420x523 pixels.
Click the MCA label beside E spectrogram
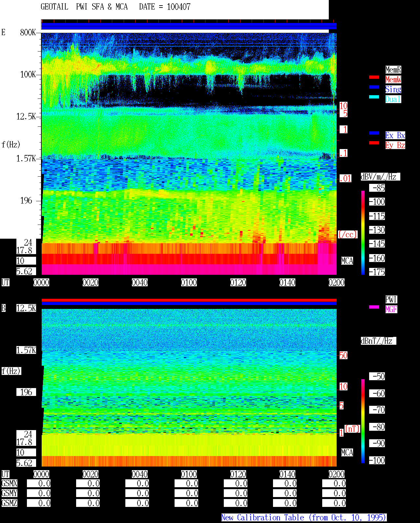(347, 261)
